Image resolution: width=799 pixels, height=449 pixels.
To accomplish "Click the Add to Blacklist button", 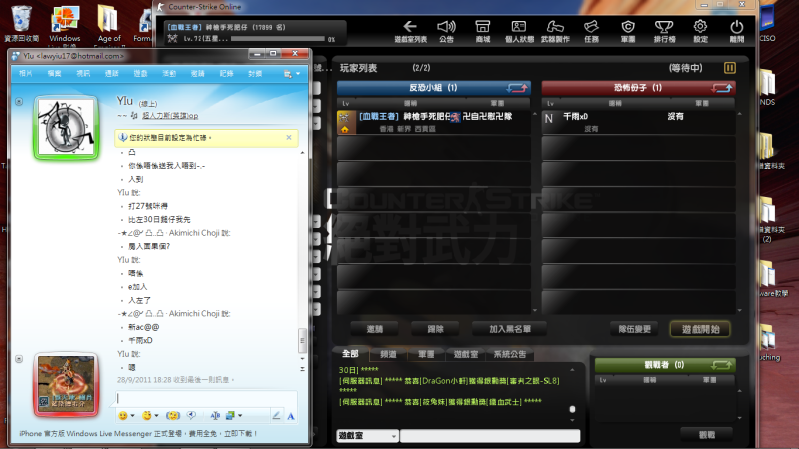I will (510, 329).
